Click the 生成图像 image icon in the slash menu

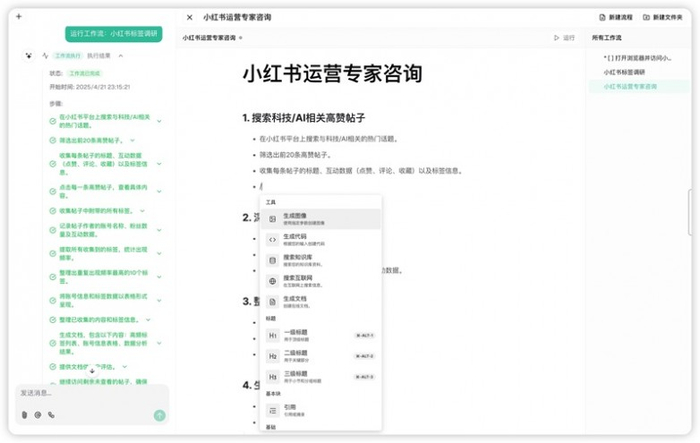coord(272,219)
